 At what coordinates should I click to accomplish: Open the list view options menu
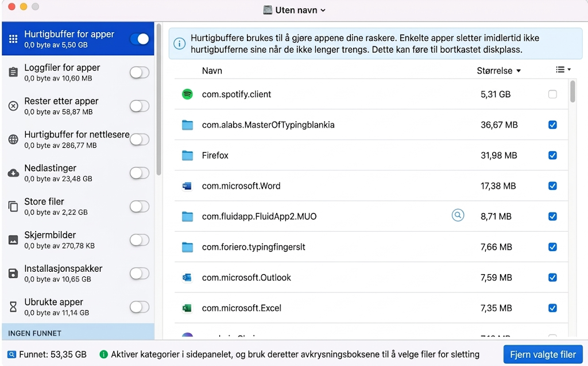coord(563,70)
